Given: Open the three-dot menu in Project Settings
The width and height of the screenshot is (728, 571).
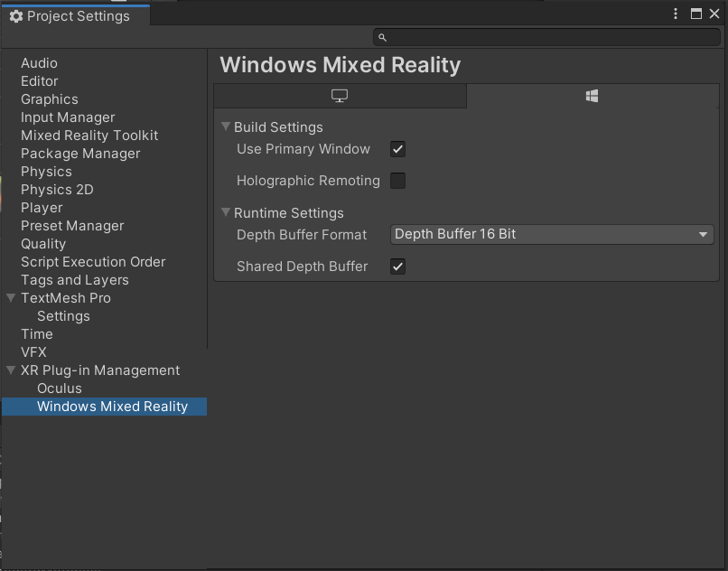Looking at the screenshot, I should [x=674, y=14].
